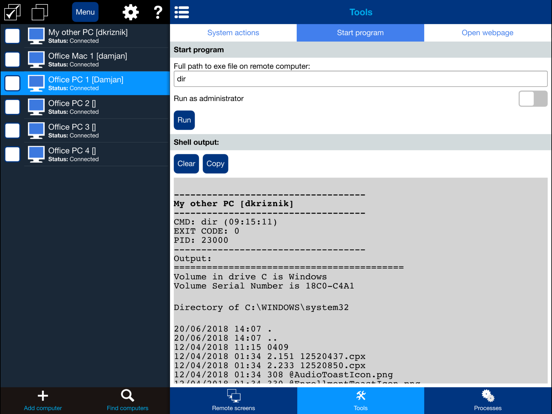Open the list menu icon beside Tools

182,12
